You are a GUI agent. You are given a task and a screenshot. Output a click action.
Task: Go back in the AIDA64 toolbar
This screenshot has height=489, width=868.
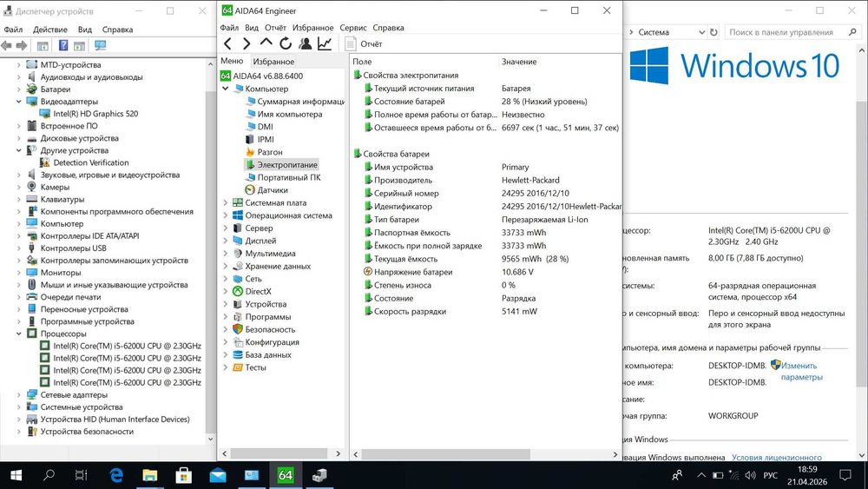click(227, 43)
